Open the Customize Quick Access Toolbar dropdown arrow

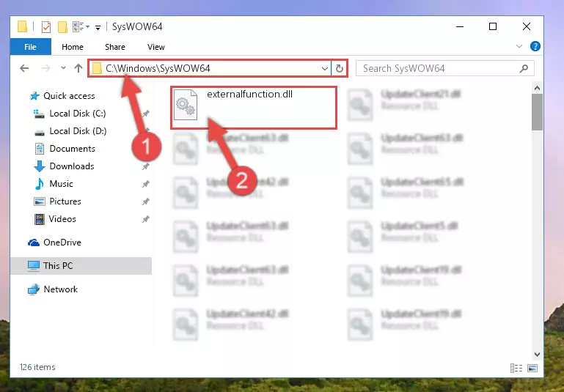coord(98,27)
